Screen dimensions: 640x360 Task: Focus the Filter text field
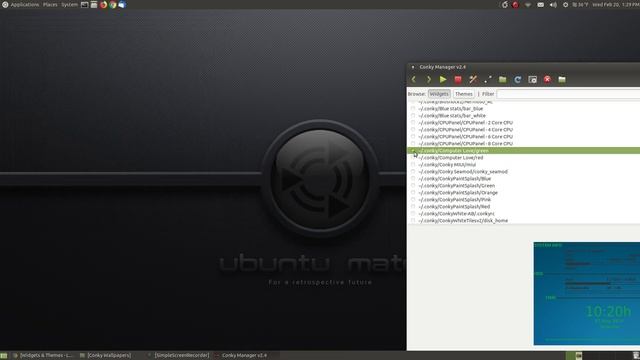click(x=568, y=94)
